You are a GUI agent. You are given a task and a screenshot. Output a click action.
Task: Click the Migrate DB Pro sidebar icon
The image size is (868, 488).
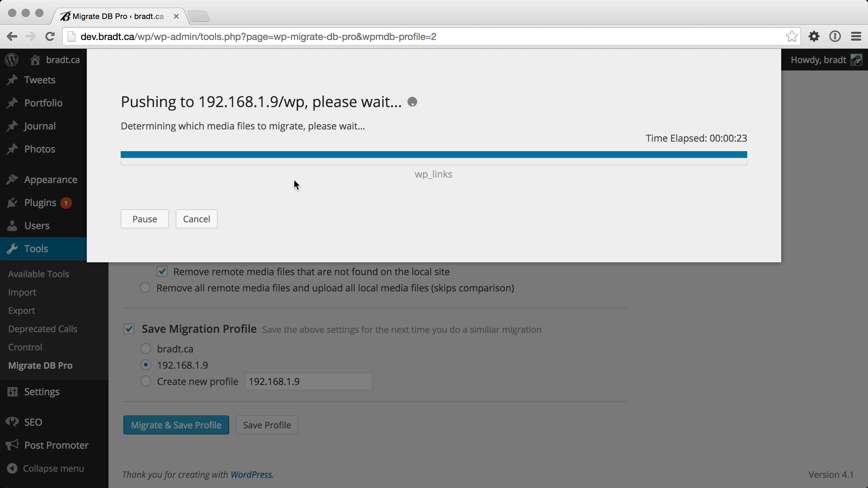tap(40, 365)
